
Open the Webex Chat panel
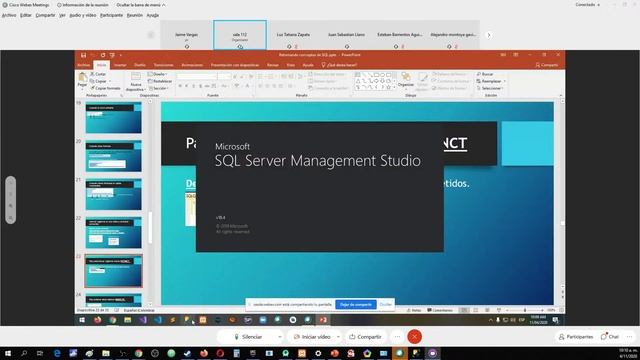pos(610,337)
